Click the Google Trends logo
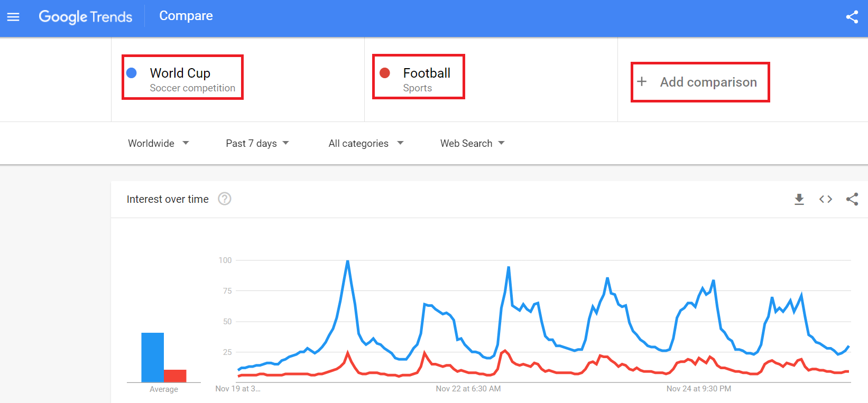The height and width of the screenshot is (403, 868). pos(86,16)
